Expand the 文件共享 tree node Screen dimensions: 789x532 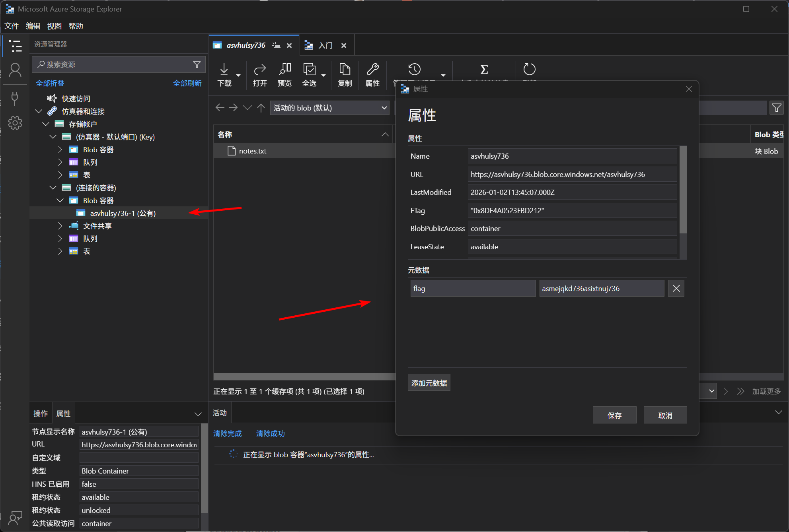pyautogui.click(x=60, y=226)
